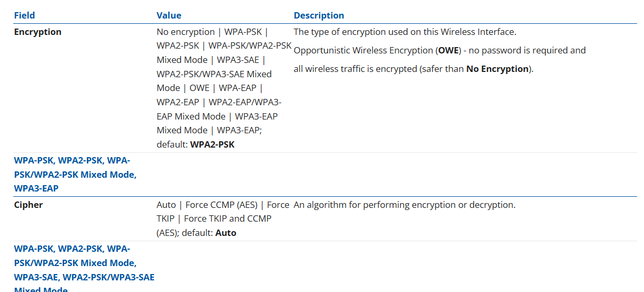Click the Description column header
Image resolution: width=644 pixels, height=292 pixels.
point(319,15)
